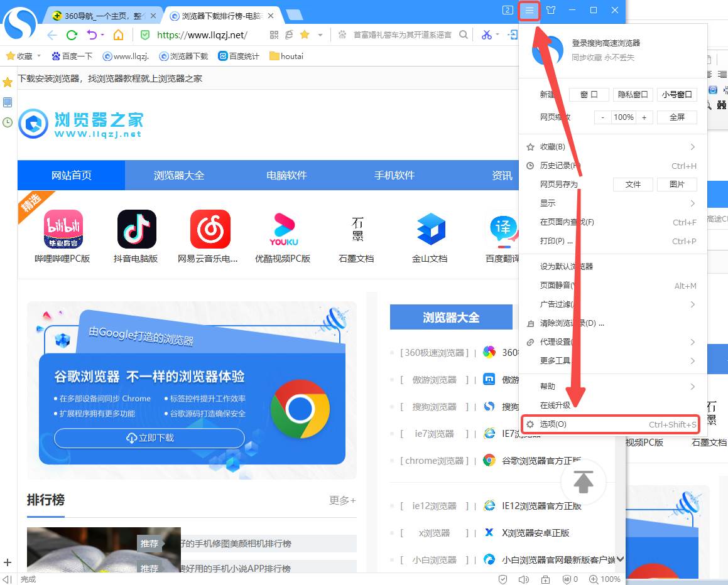Viewport: 728px width, 585px height.
Task: Open the NetEase Cloud Music icon
Action: [210, 229]
